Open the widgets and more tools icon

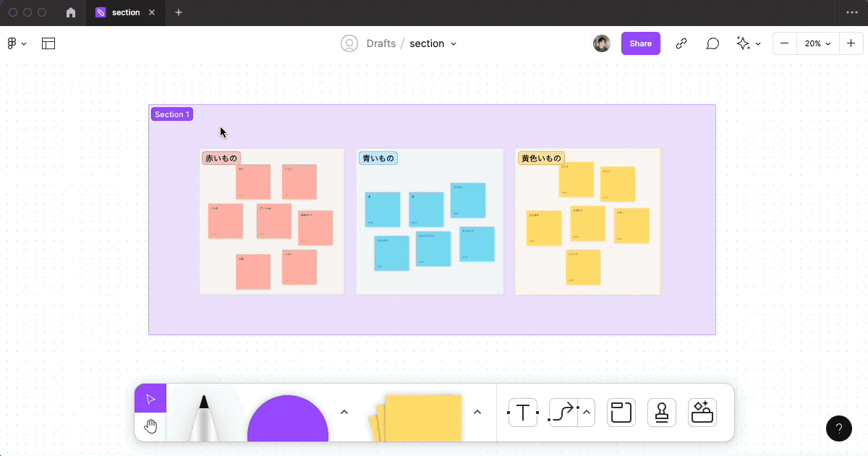click(702, 413)
